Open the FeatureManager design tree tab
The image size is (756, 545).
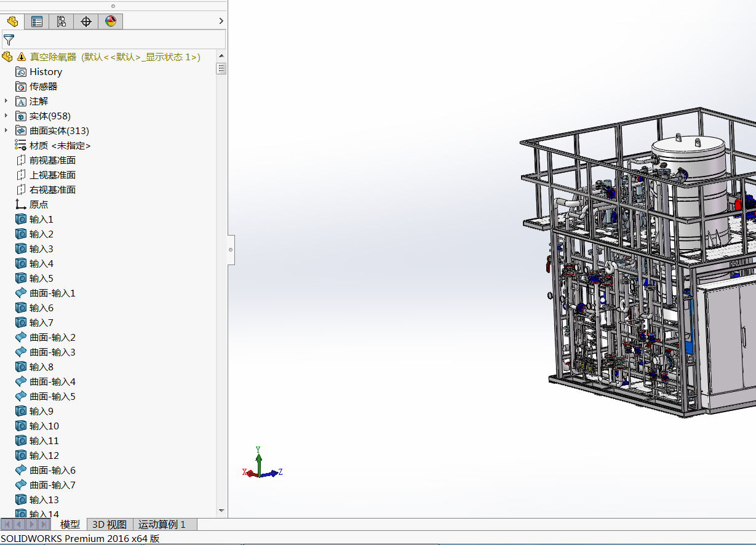tap(12, 22)
